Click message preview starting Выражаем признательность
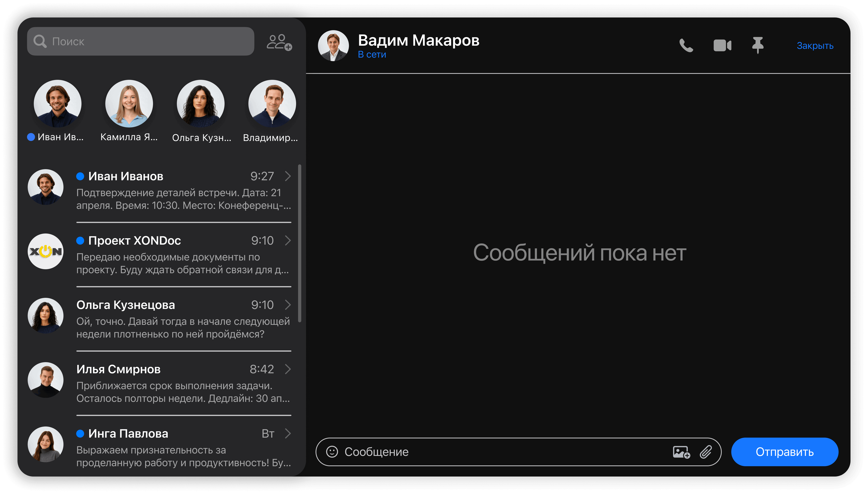The image size is (868, 494). (184, 456)
